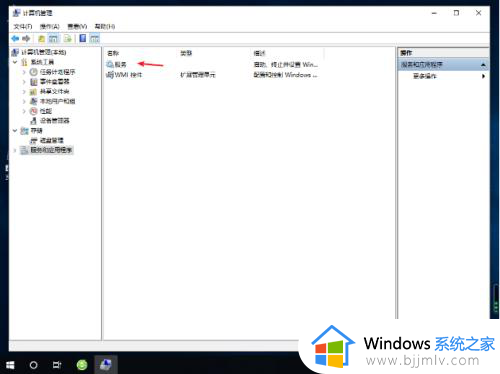The height and width of the screenshot is (374, 500).
Task: Go back with the blue Back arrow
Action: pyautogui.click(x=15, y=39)
